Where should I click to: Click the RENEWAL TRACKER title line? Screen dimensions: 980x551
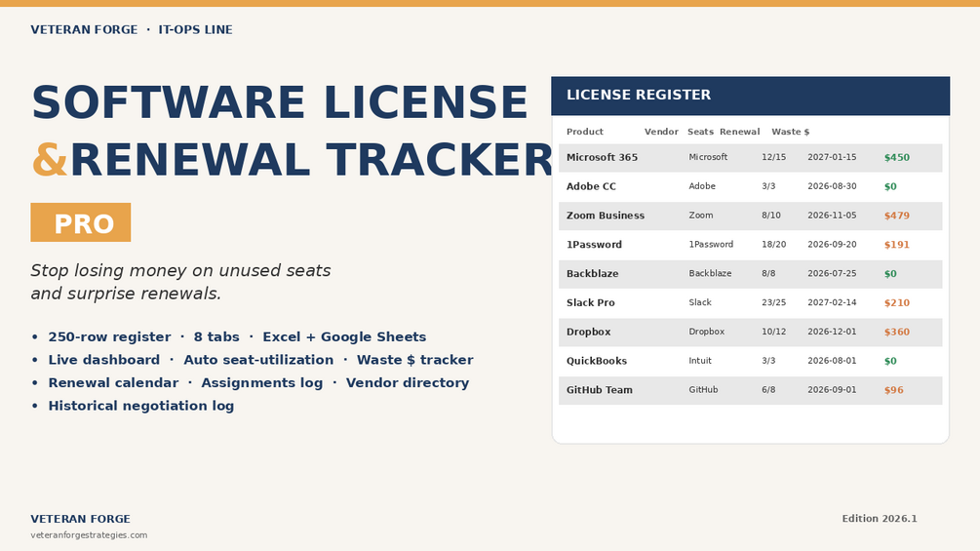312,160
